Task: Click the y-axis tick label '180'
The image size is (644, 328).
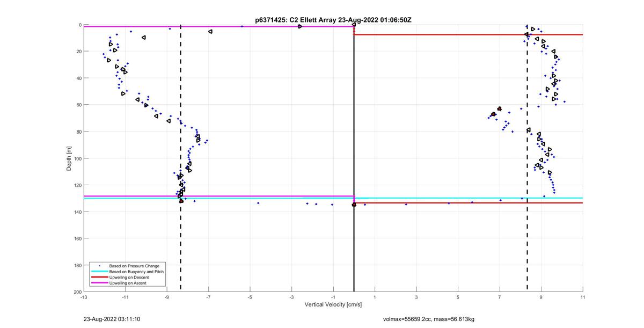Action: click(77, 265)
